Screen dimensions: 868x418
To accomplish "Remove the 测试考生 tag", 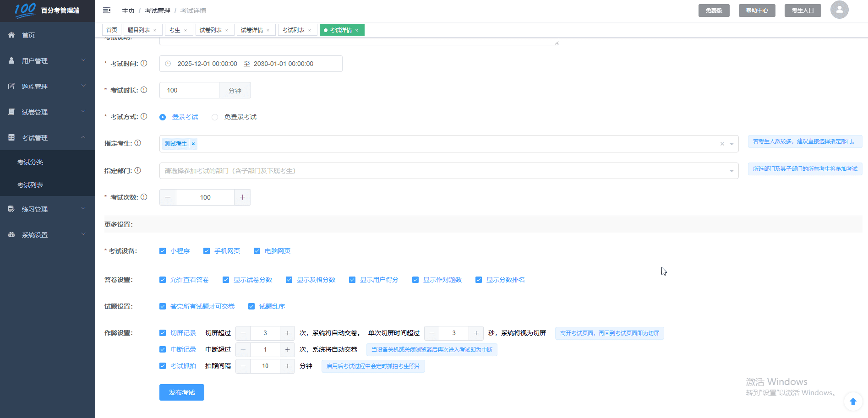I will (193, 144).
